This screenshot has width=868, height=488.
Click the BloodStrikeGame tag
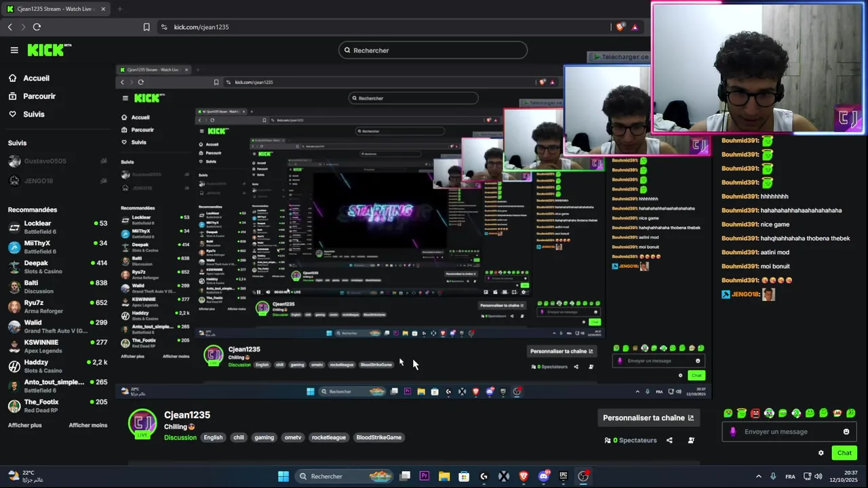379,438
